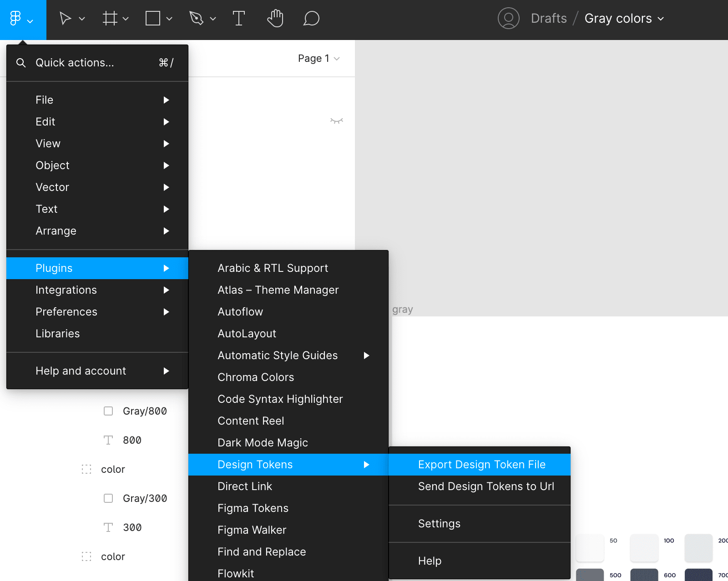
Task: Open Move tool options chevron
Action: pos(82,19)
